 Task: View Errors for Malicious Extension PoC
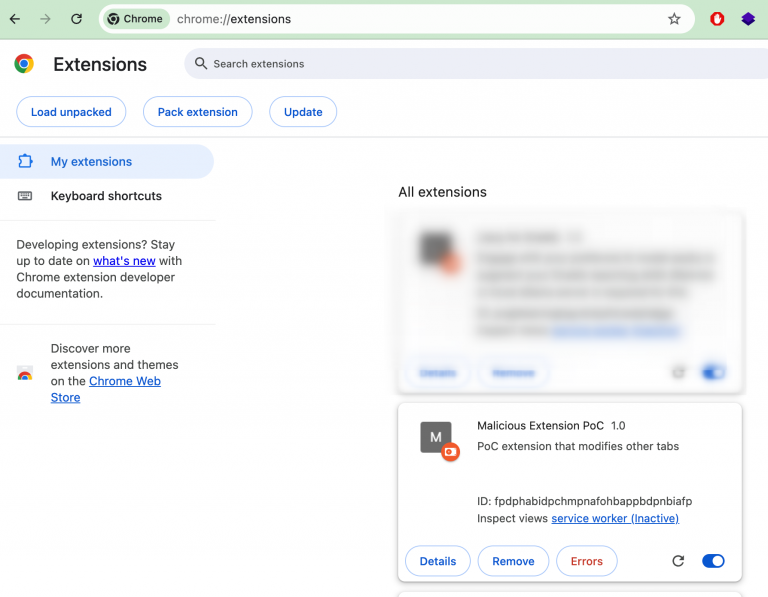(587, 561)
